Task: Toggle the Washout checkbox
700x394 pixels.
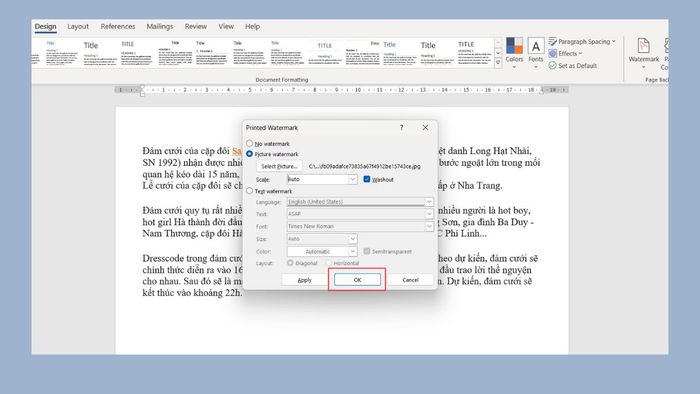Action: [x=367, y=179]
